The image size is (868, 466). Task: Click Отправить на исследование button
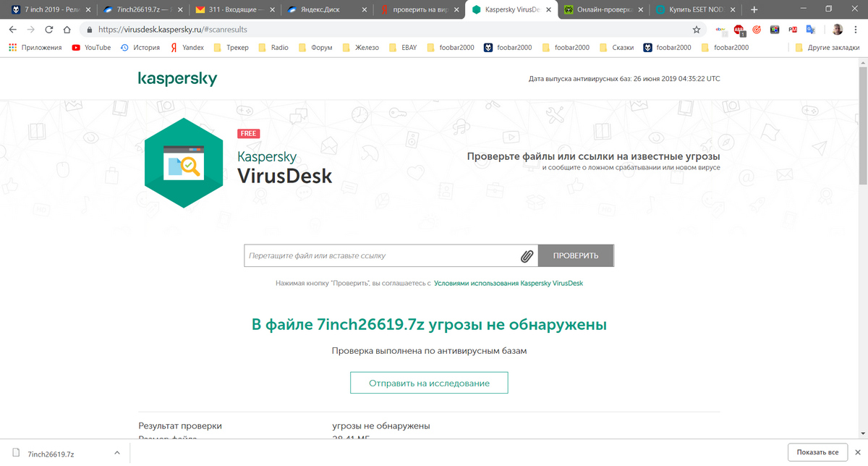click(429, 383)
